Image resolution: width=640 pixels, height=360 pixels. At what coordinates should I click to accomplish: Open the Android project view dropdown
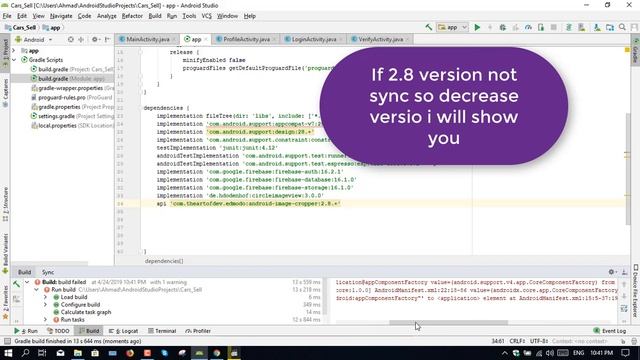(33, 40)
